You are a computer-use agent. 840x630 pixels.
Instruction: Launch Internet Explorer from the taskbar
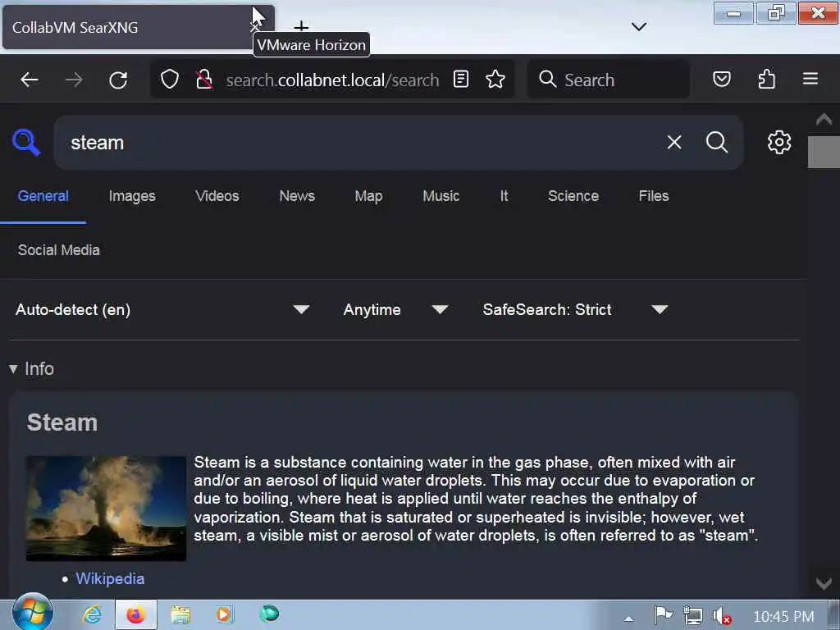[92, 614]
